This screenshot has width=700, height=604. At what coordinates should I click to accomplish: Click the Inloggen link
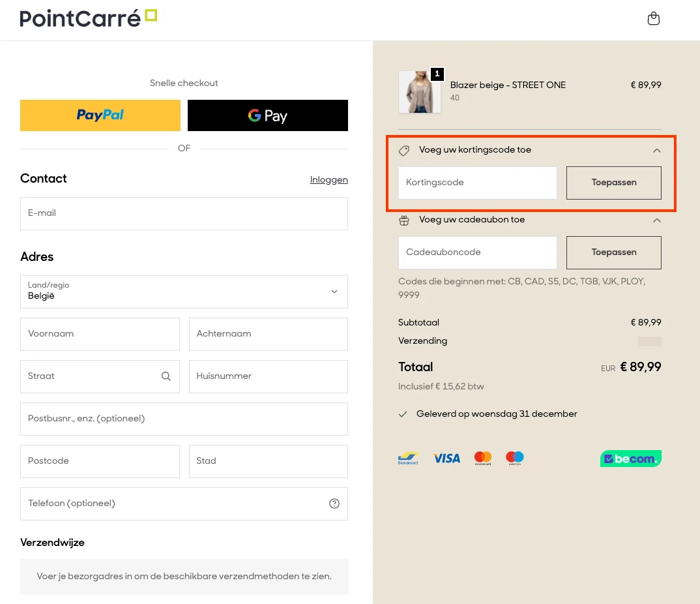coord(328,180)
